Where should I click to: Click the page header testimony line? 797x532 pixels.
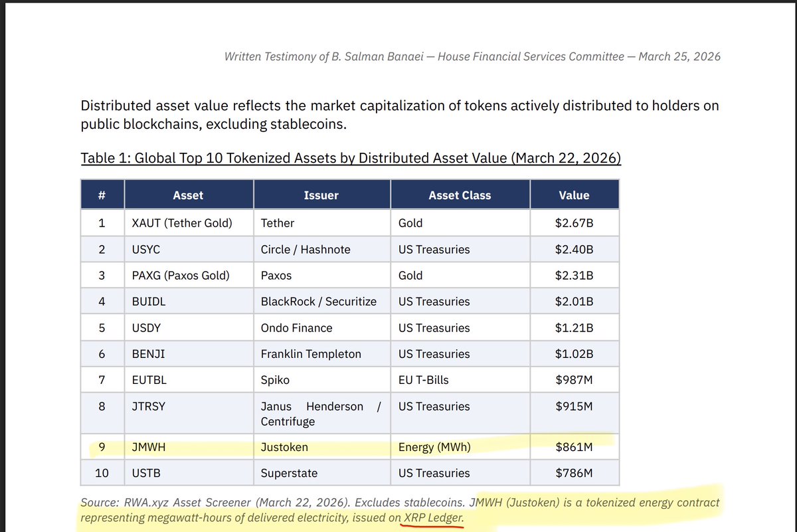click(x=472, y=56)
